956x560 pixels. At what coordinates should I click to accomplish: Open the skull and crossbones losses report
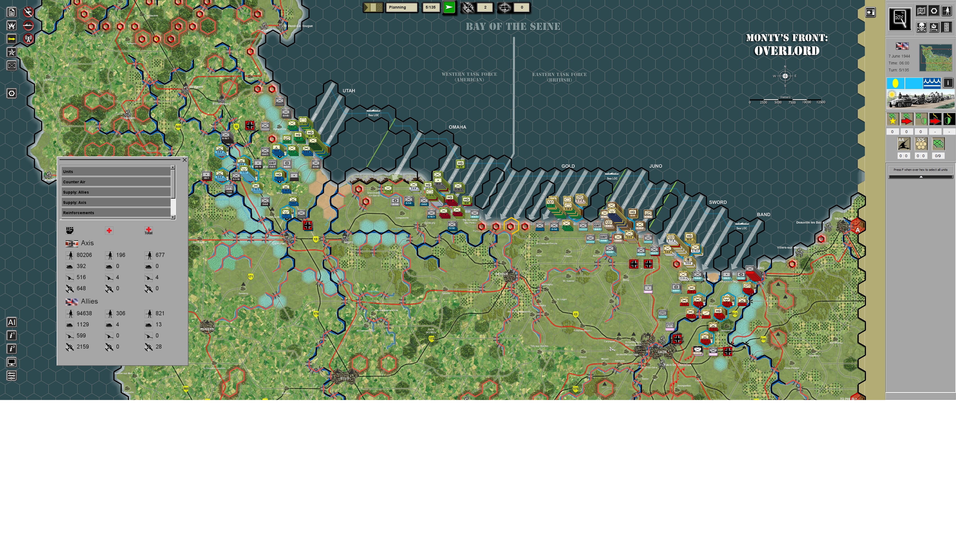[x=922, y=27]
